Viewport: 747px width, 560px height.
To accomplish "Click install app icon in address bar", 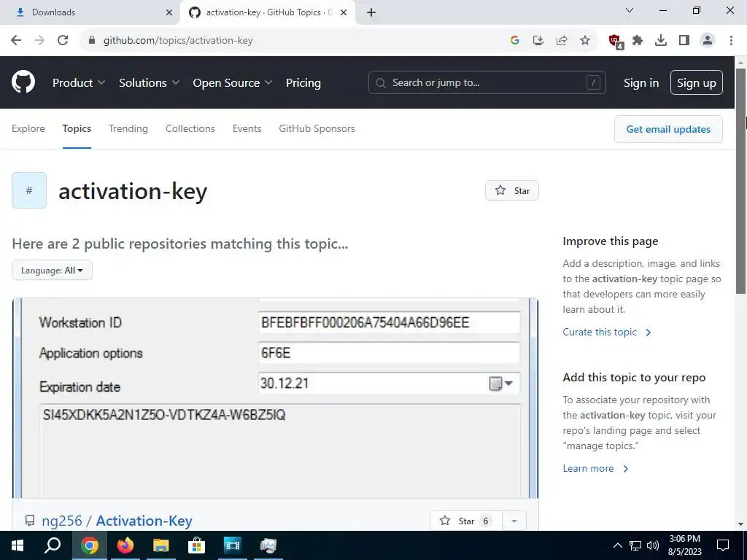I will pos(538,41).
